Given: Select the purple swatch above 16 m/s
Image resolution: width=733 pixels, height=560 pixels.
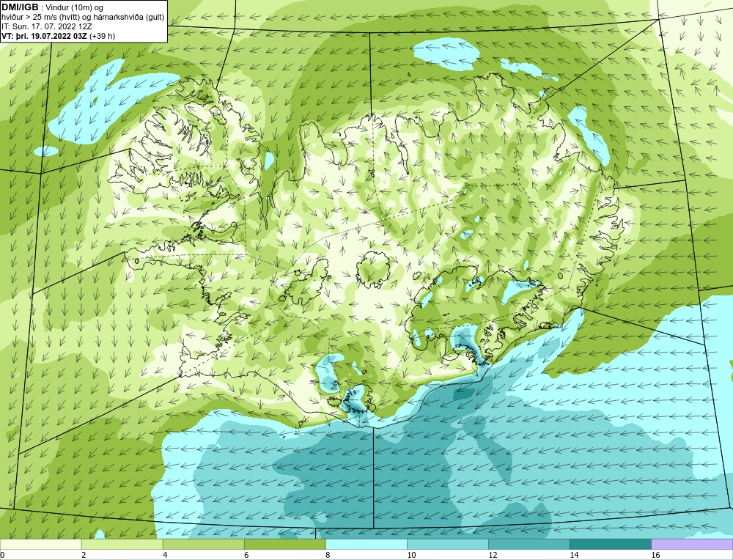Looking at the screenshot, I should (x=692, y=544).
